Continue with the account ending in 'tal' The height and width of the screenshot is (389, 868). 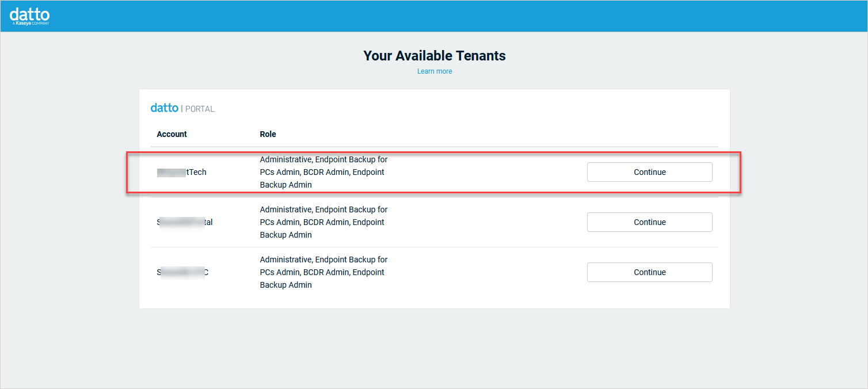click(x=649, y=222)
